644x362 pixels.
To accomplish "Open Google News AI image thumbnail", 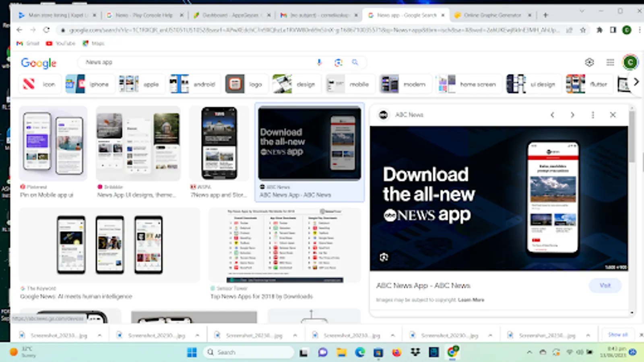I will (x=109, y=245).
